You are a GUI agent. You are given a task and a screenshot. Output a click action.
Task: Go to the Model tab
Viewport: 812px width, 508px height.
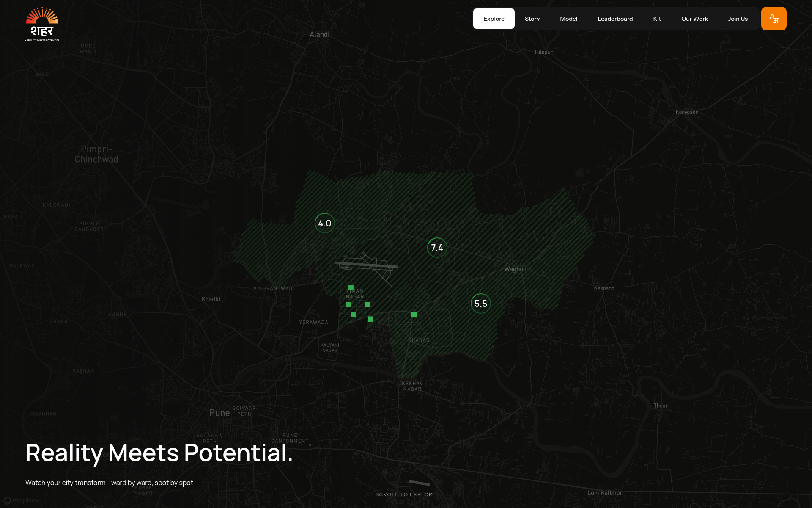pyautogui.click(x=568, y=19)
